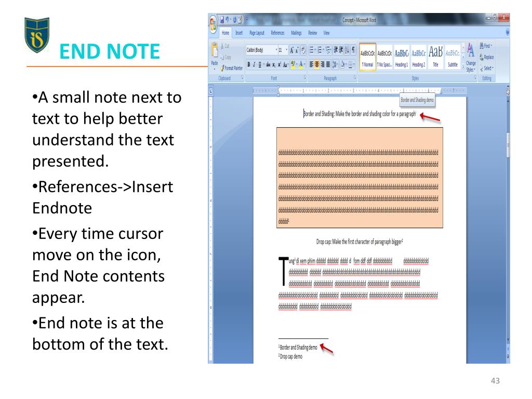Open the Review tab
The height and width of the screenshot is (399, 532).
coord(312,33)
